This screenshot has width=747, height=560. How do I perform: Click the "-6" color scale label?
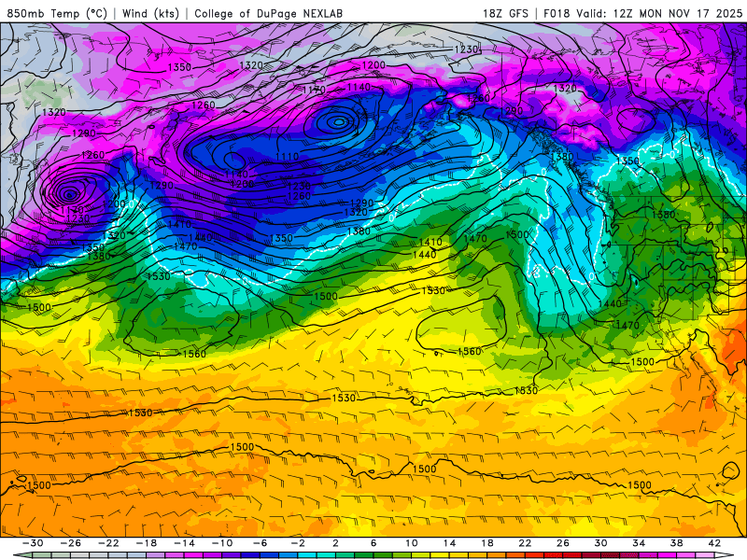pyautogui.click(x=261, y=543)
